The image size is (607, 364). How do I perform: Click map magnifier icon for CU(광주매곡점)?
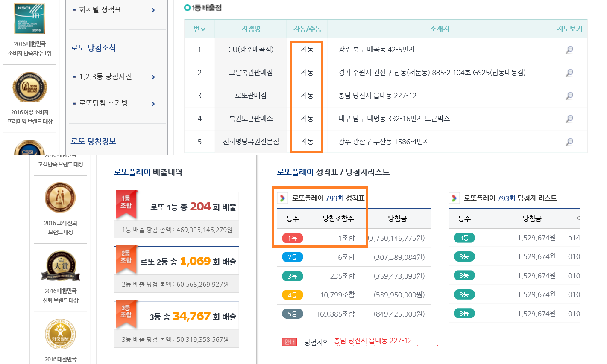coord(569,50)
